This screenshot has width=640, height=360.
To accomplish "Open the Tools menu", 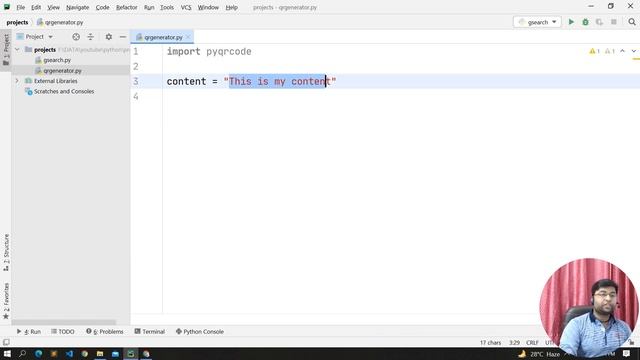I will 167,7.
